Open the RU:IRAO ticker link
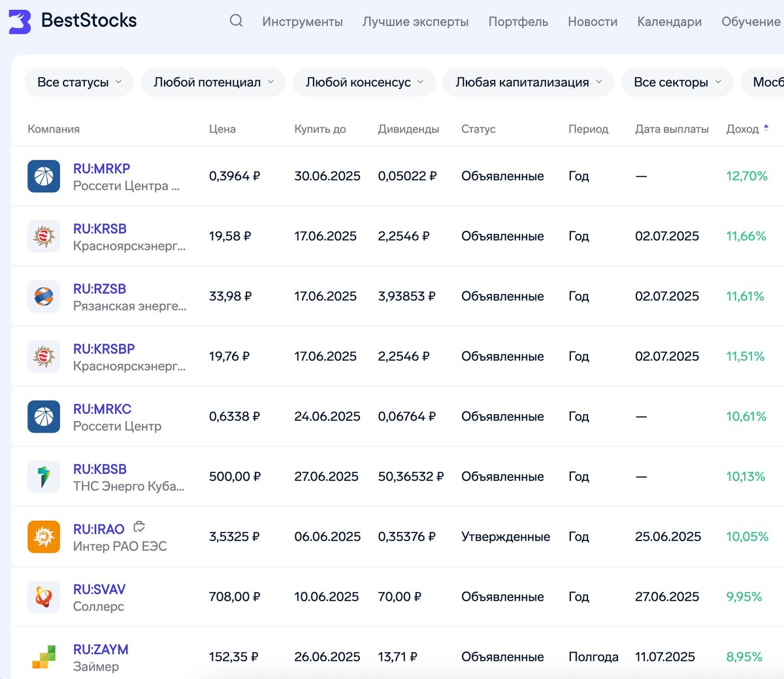The height and width of the screenshot is (679, 784). point(99,529)
